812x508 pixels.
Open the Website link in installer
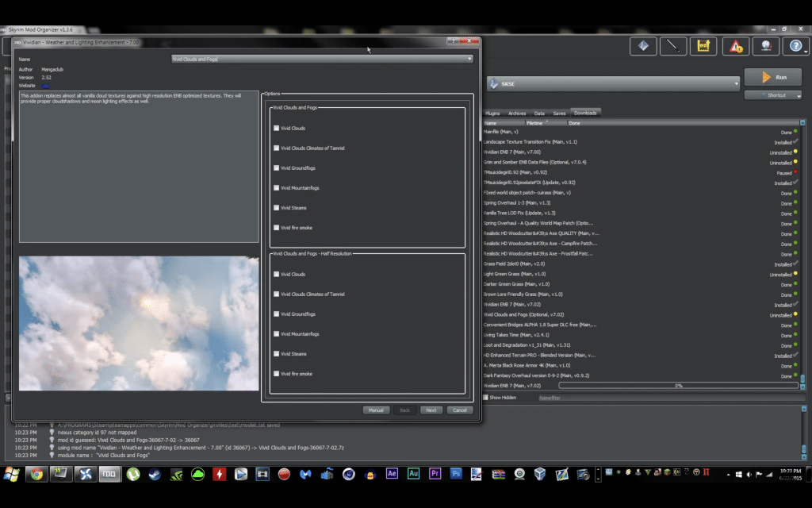(45, 86)
